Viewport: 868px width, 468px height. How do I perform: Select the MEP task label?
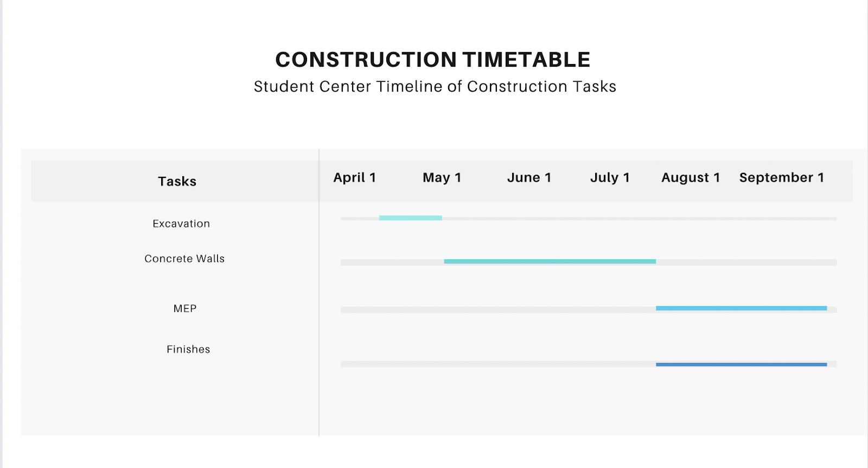tap(185, 309)
